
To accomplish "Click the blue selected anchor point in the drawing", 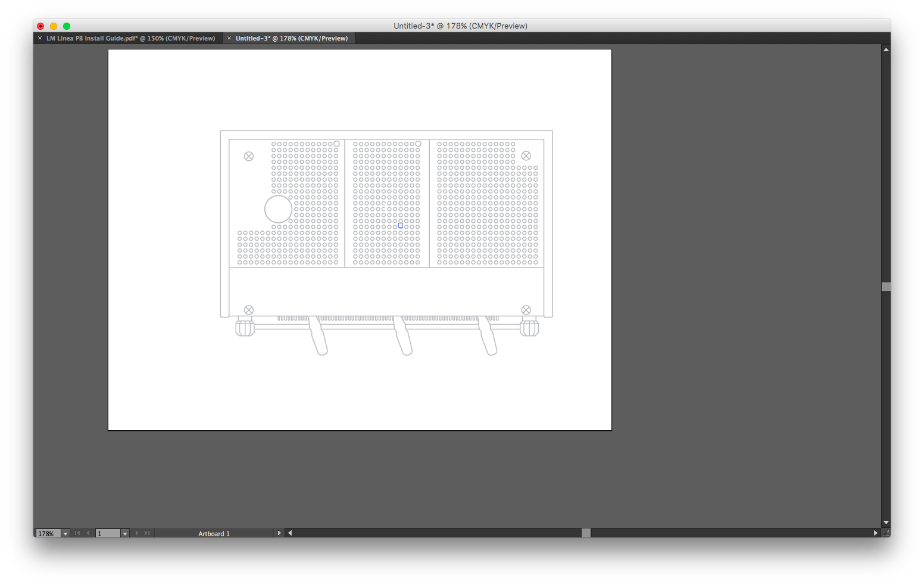I will coord(401,225).
